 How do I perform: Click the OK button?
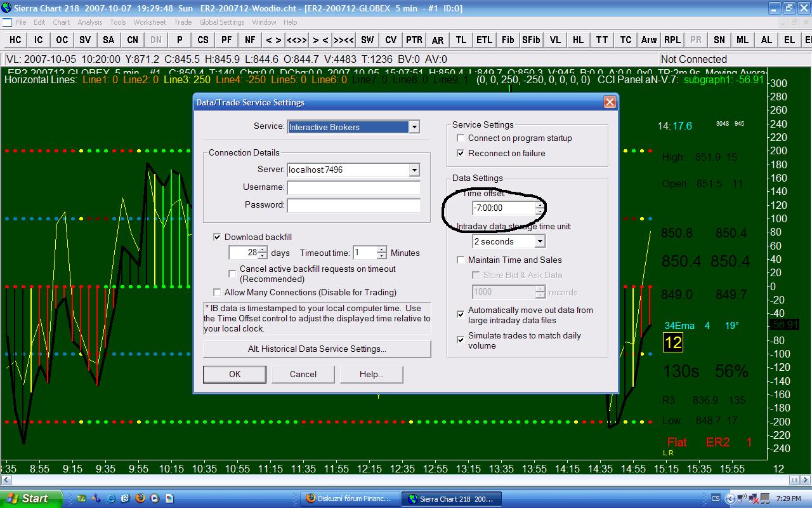click(235, 374)
